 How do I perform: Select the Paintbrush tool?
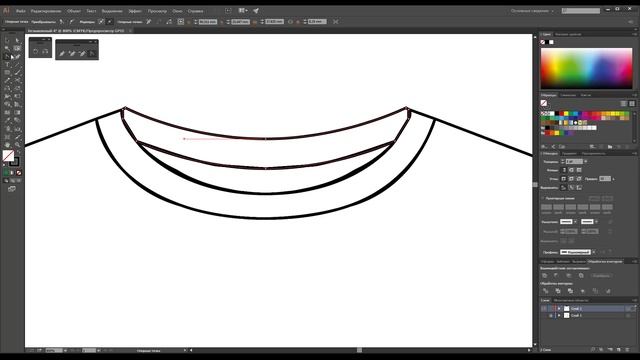pos(17,72)
